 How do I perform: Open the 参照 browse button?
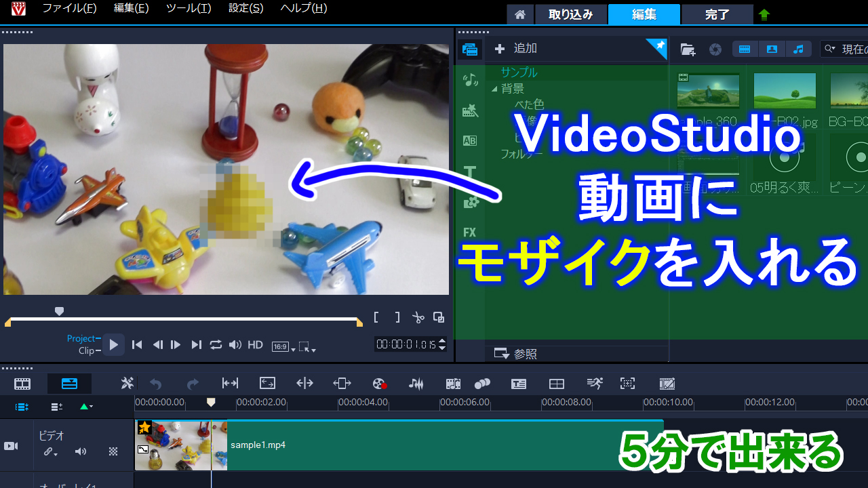click(x=515, y=354)
